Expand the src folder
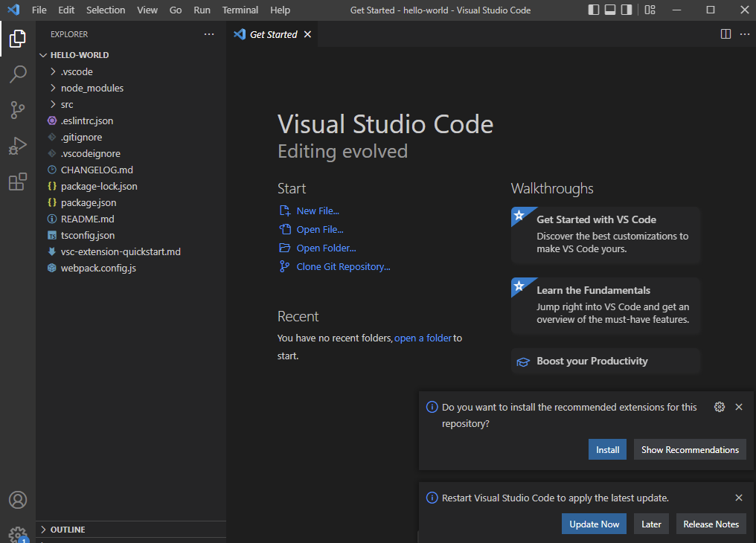 pyautogui.click(x=53, y=104)
